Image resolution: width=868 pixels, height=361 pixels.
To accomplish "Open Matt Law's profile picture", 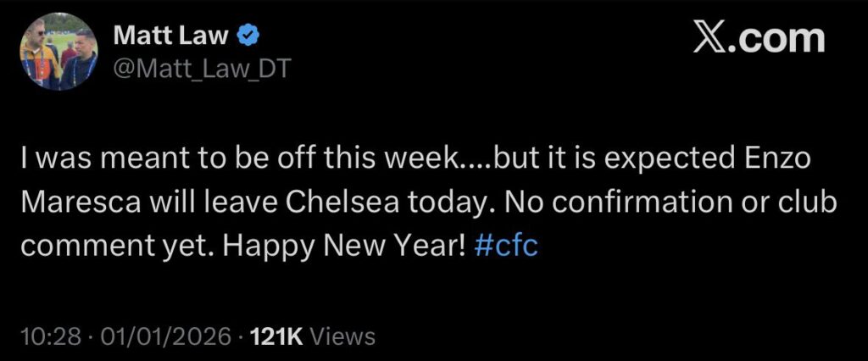I will 58,51.
